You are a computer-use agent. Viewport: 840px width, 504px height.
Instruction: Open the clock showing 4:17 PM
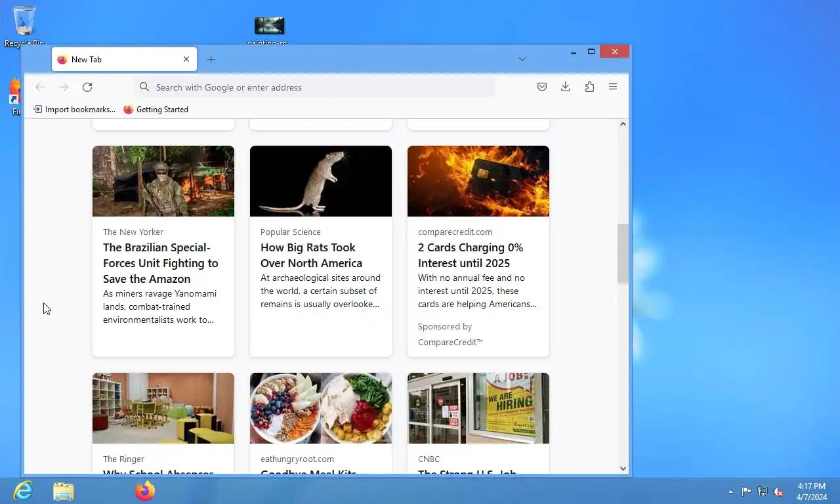[812, 492]
